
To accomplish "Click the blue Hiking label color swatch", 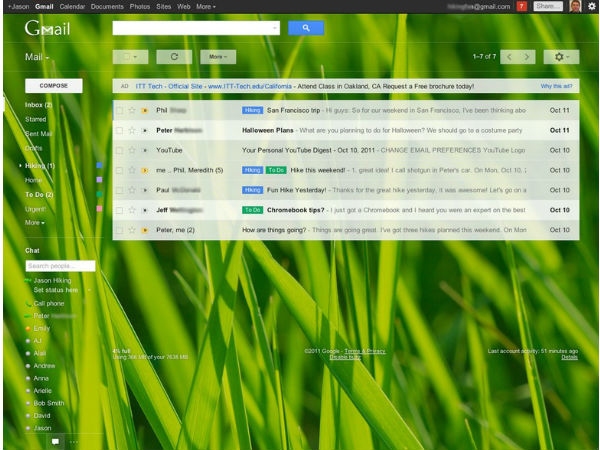I will pos(99,165).
